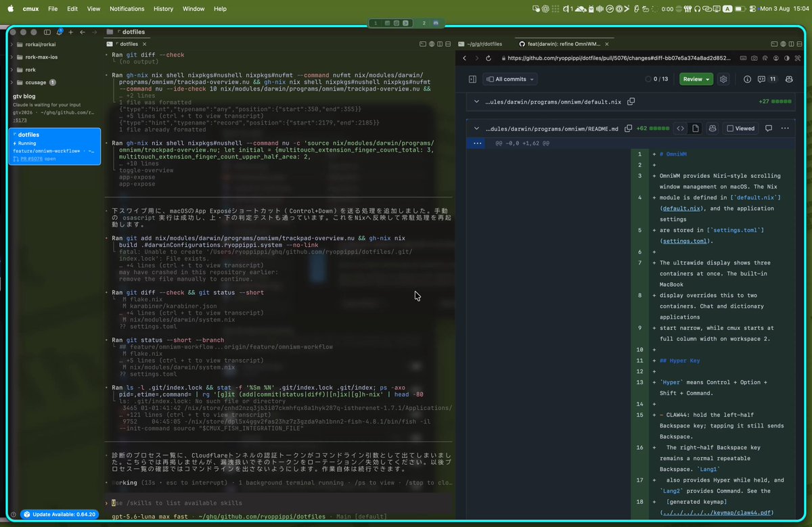Open the All commits dropdown
Viewport: 812px width, 527px height.
(510, 79)
